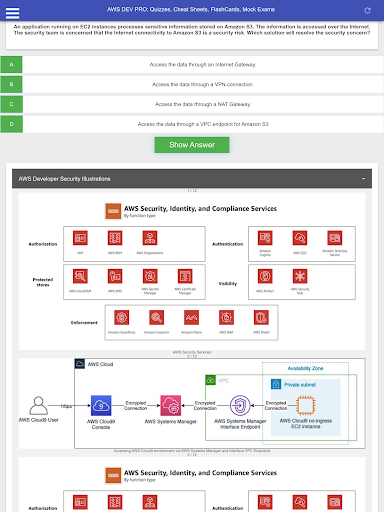Viewport: 384px width, 512px height.
Task: Click the AWS Systems Manager icon
Action: pyautogui.click(x=171, y=406)
